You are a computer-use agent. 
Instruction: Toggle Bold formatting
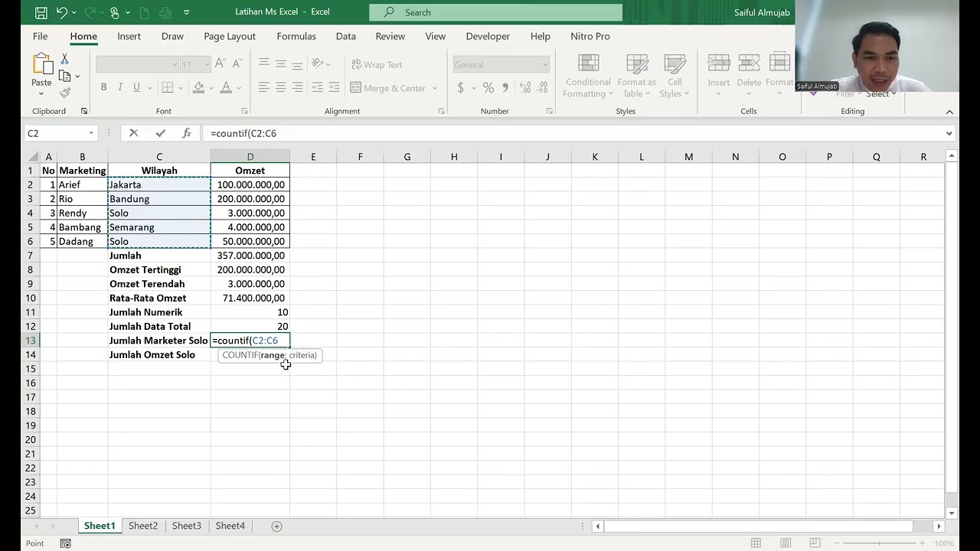coord(103,87)
